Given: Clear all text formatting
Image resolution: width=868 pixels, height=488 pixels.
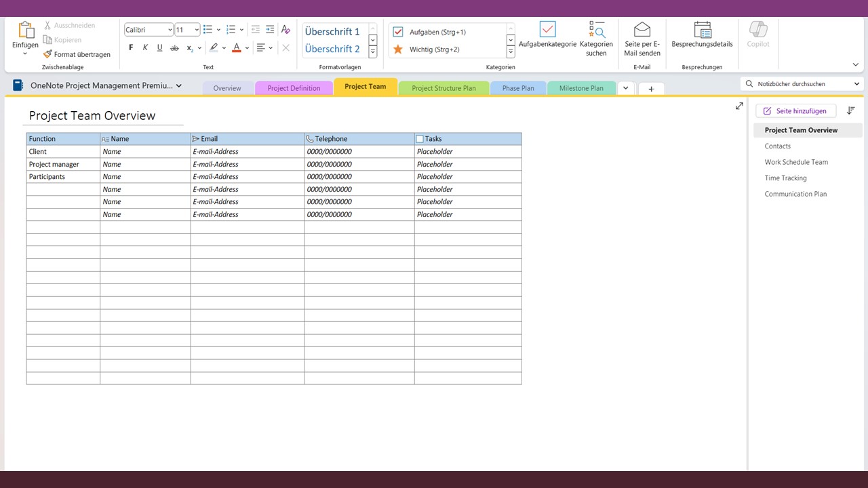Looking at the screenshot, I should (285, 30).
